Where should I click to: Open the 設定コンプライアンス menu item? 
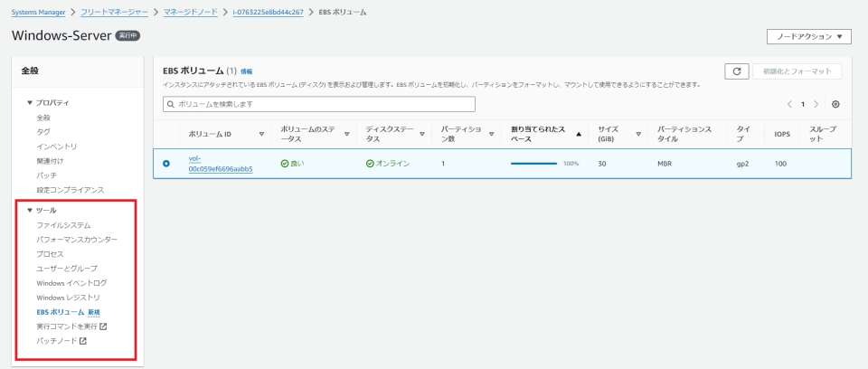tap(71, 190)
